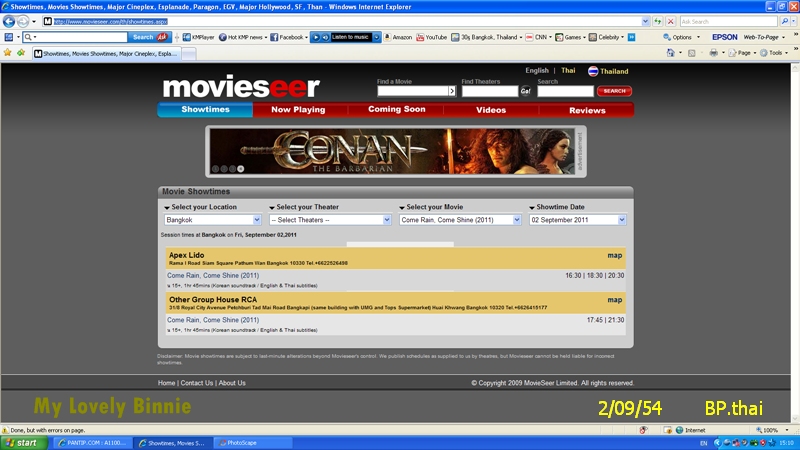Viewport: 800px width, 450px height.
Task: Click the Contact Us footer link
Action: 196,383
